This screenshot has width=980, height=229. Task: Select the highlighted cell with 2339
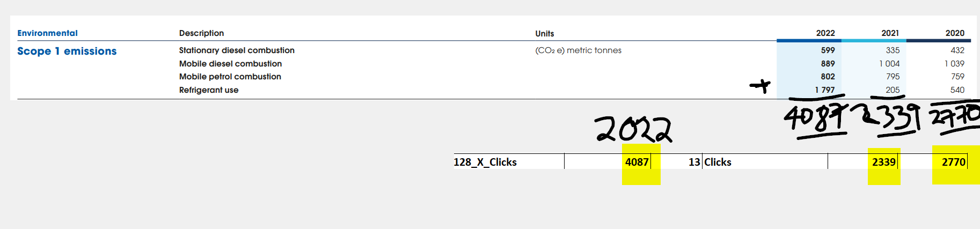(883, 162)
